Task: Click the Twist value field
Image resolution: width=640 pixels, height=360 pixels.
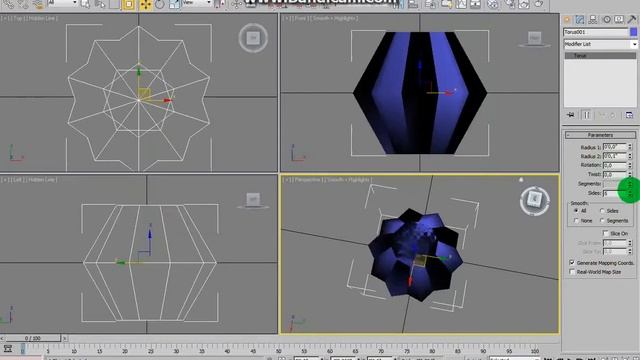Action: click(x=615, y=174)
